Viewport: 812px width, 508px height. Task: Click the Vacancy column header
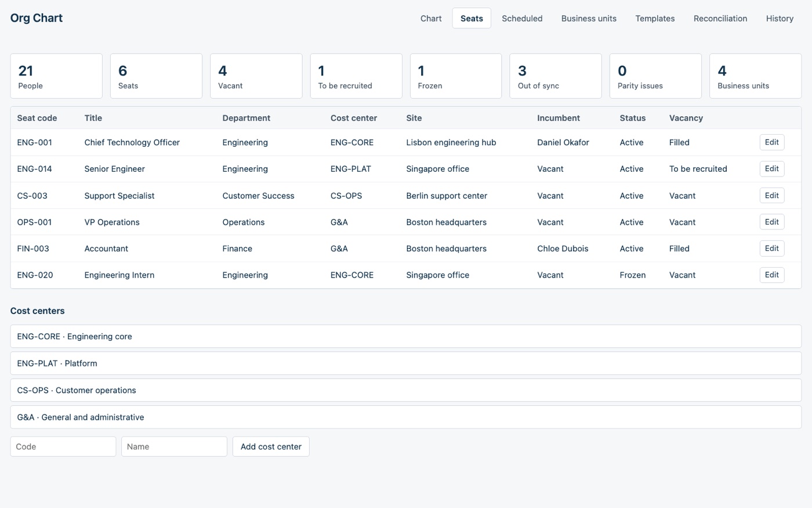click(686, 118)
